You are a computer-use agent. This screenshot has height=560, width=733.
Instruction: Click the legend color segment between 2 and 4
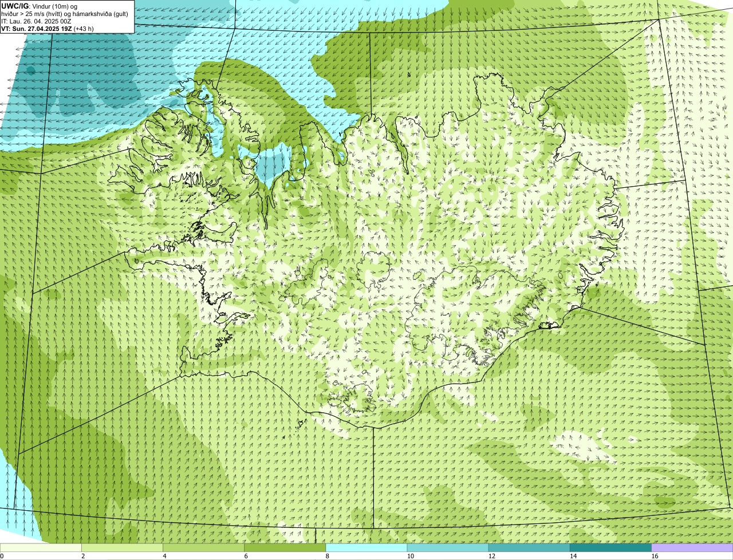coord(122,548)
